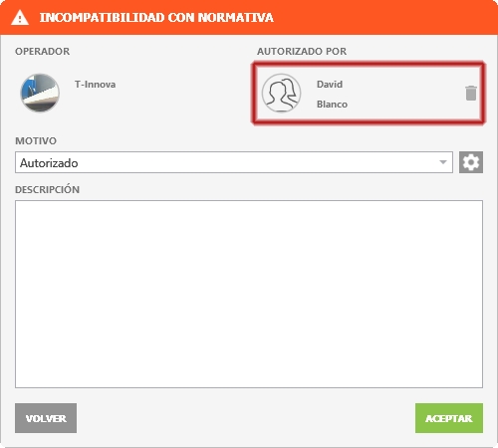
Task: Click the highlighted authorizer card area
Action: (x=369, y=93)
